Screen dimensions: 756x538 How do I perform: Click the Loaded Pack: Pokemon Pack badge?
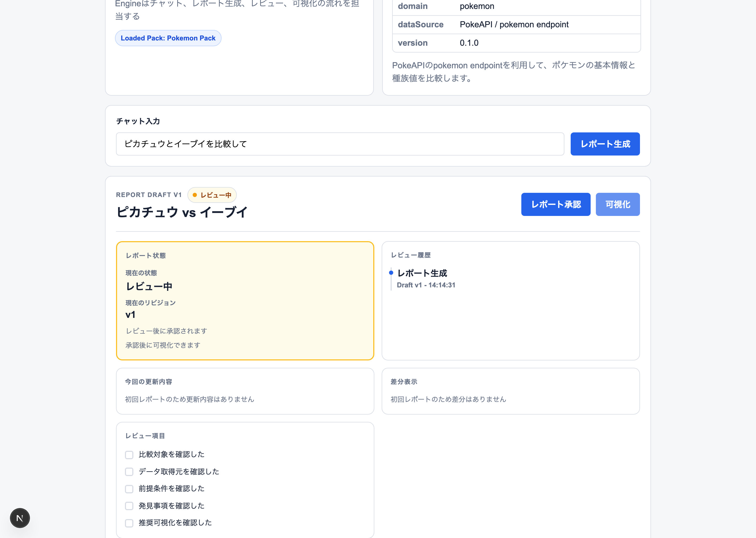tap(168, 38)
